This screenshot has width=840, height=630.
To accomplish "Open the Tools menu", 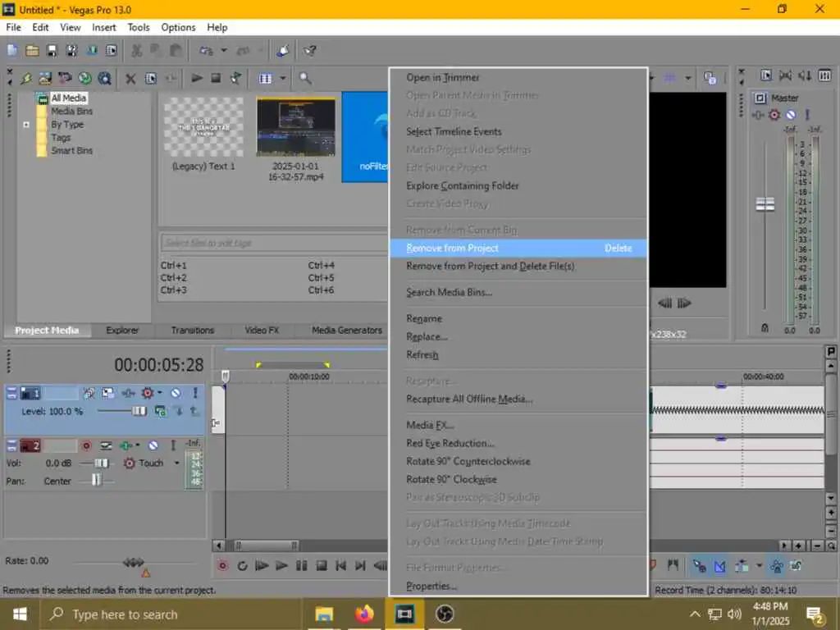I will (x=138, y=27).
